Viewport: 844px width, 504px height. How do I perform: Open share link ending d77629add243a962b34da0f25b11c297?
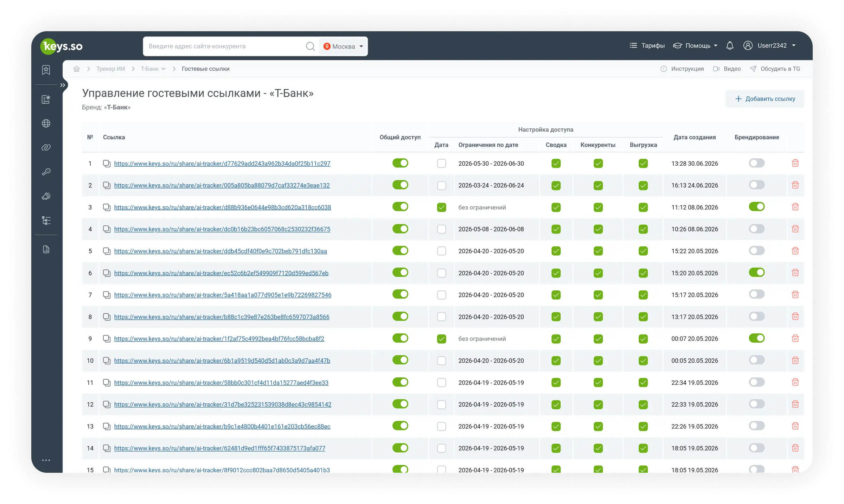point(222,164)
